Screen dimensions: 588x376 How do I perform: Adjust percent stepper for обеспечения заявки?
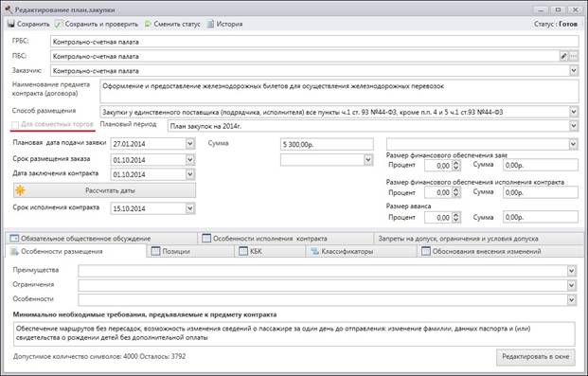point(455,165)
